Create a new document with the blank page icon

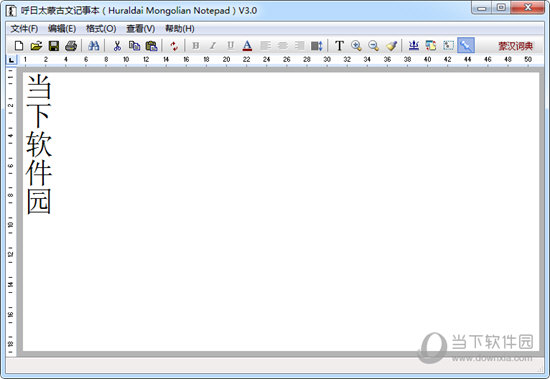[19, 46]
